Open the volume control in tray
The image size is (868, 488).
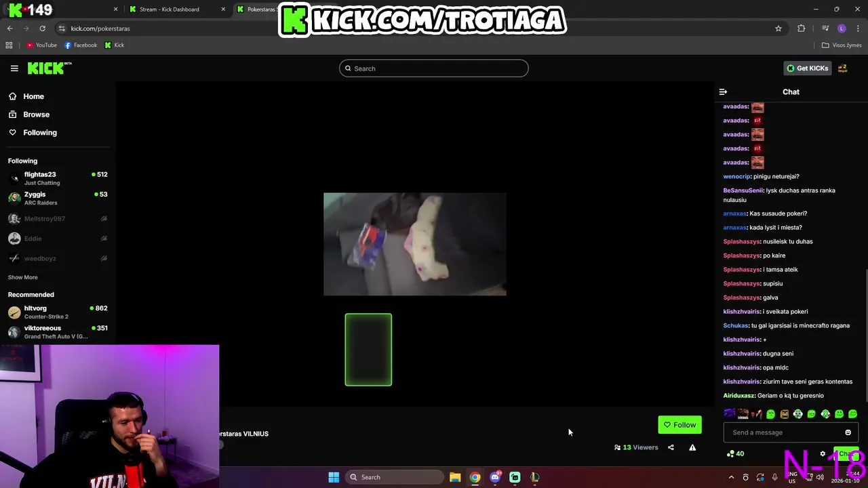(x=820, y=477)
